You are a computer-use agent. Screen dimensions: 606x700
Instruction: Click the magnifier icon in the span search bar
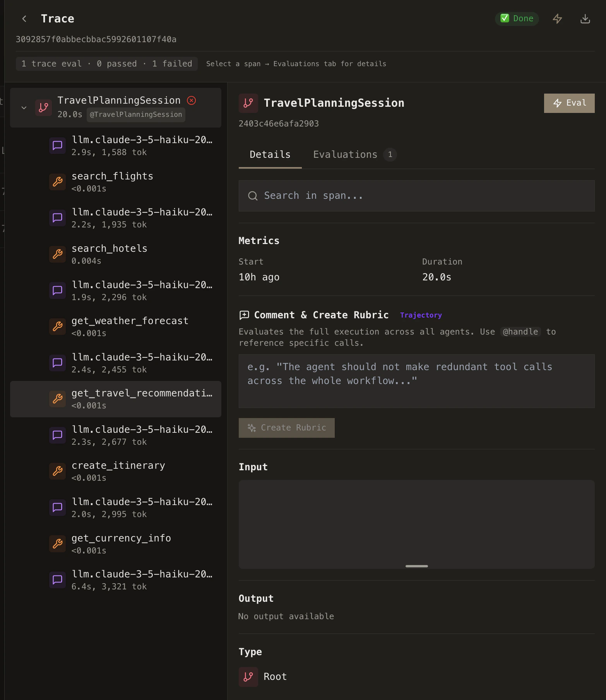253,196
